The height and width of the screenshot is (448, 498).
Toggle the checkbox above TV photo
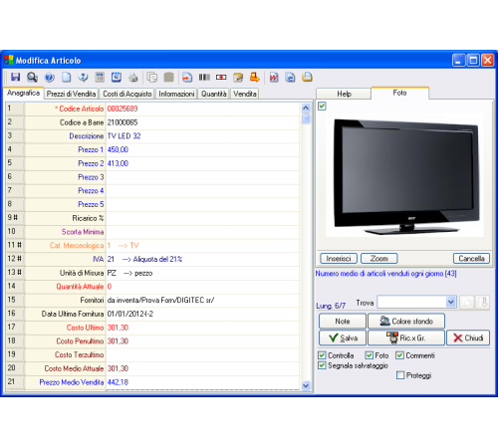[x=322, y=107]
